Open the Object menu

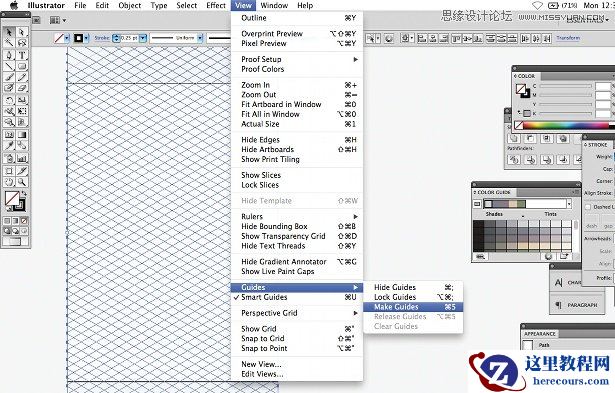pos(130,5)
